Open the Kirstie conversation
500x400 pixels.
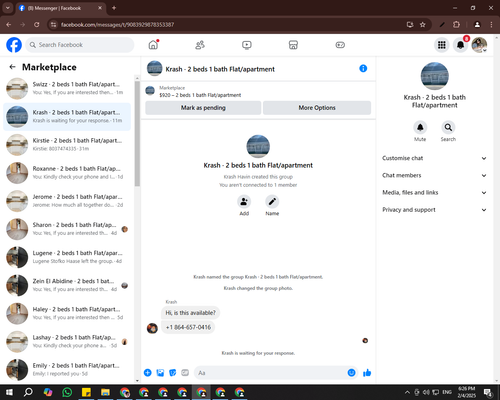(x=67, y=145)
